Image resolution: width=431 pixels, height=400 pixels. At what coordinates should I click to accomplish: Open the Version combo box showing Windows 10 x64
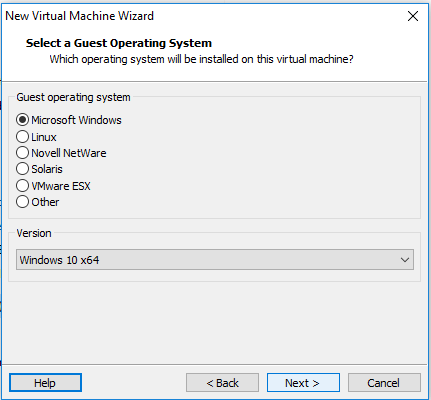pyautogui.click(x=215, y=260)
